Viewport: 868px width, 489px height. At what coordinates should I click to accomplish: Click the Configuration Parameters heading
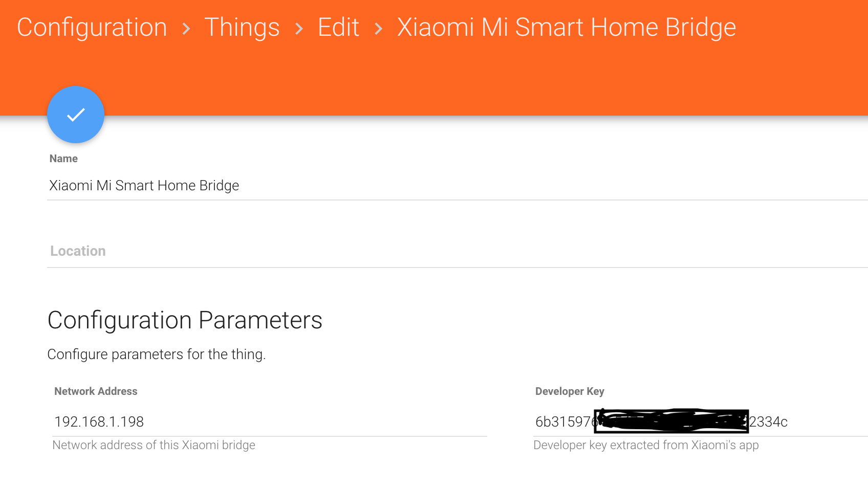[185, 320]
